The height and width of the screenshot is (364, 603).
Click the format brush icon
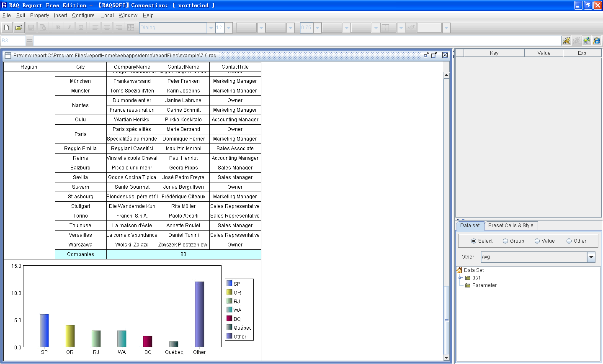pyautogui.click(x=412, y=28)
